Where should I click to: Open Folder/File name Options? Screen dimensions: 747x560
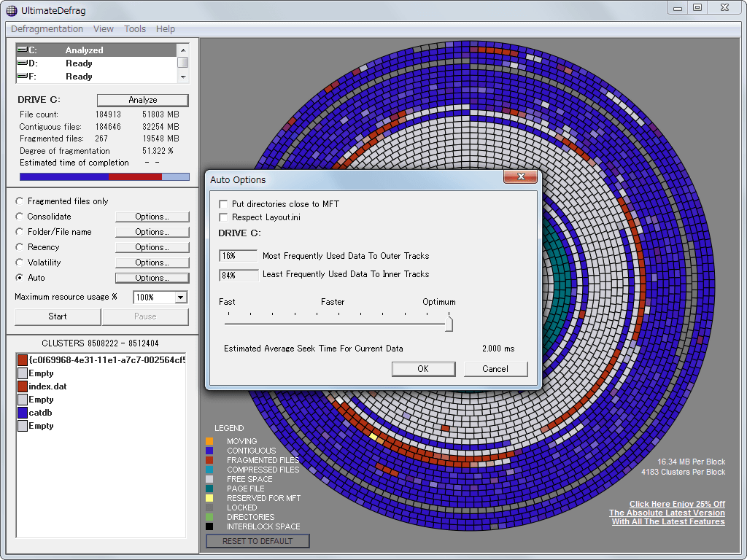[x=152, y=232]
